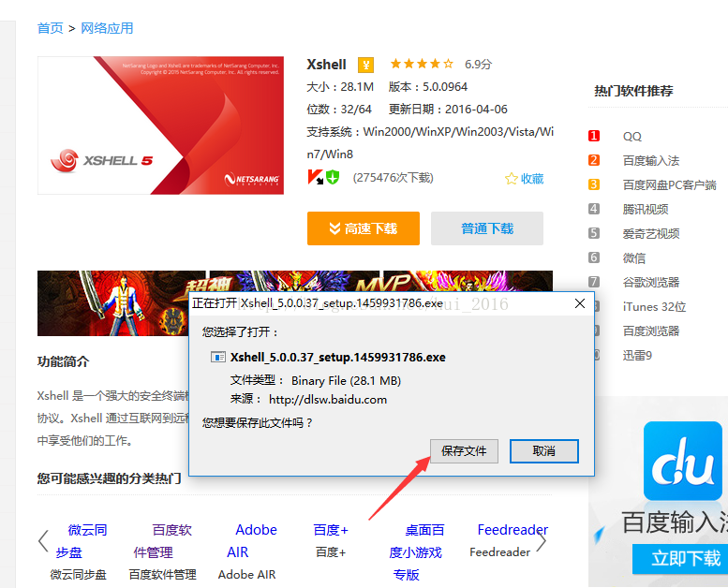Viewport: 728px width, 588px height.
Task: Click the (275476次下载) download count
Action: [x=394, y=178]
